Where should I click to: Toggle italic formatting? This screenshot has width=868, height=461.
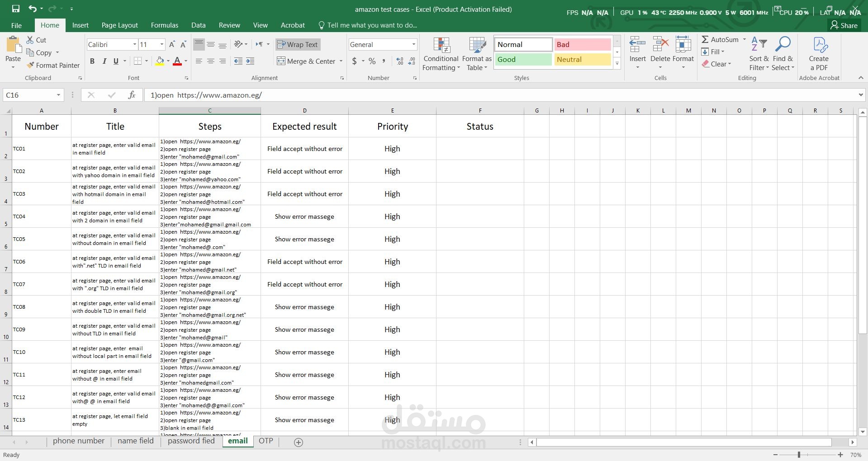104,61
